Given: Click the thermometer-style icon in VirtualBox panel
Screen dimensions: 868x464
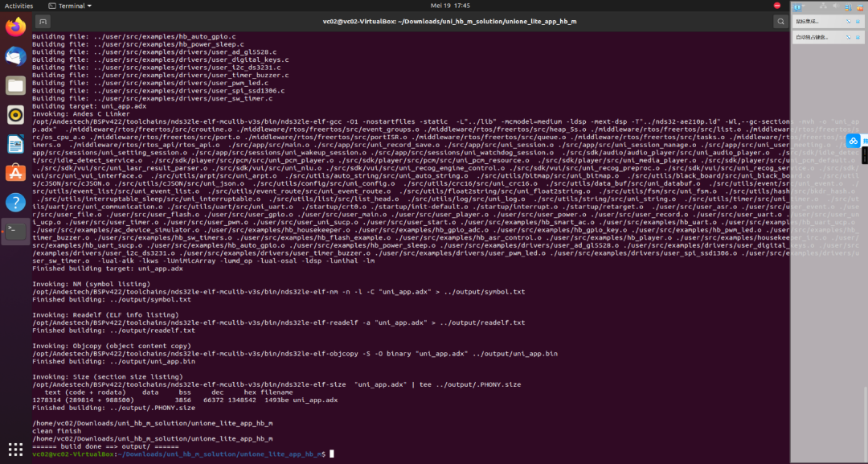Looking at the screenshot, I should [848, 7].
